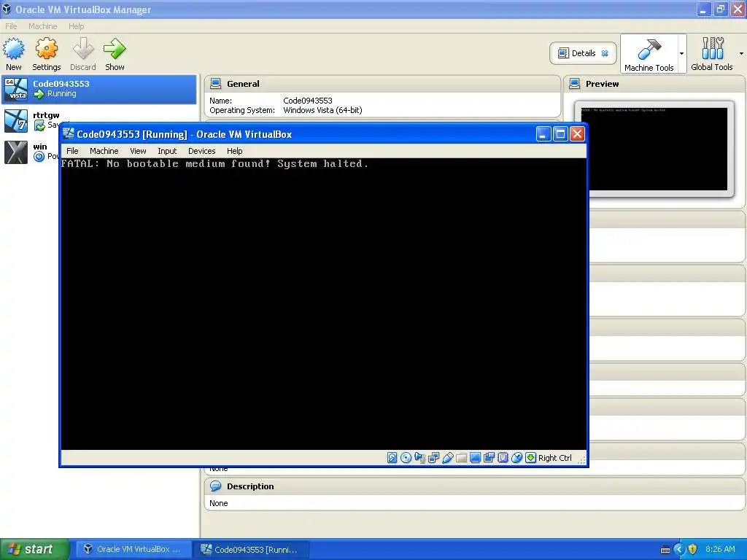Click the New machine toolbar icon

point(13,49)
